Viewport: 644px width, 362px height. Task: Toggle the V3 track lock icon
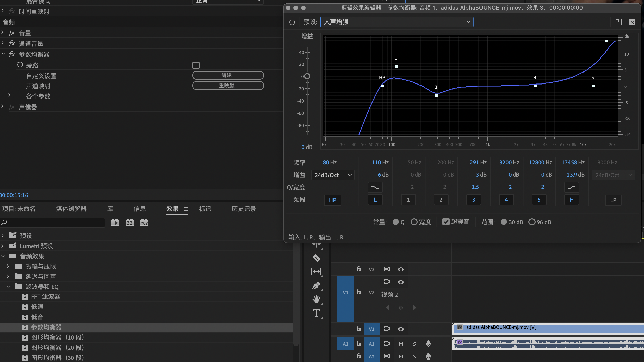359,269
